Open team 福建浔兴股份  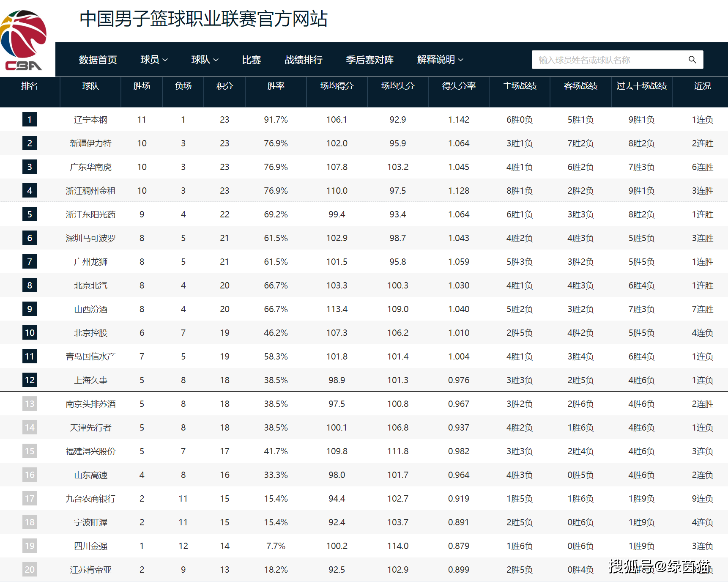click(x=90, y=451)
